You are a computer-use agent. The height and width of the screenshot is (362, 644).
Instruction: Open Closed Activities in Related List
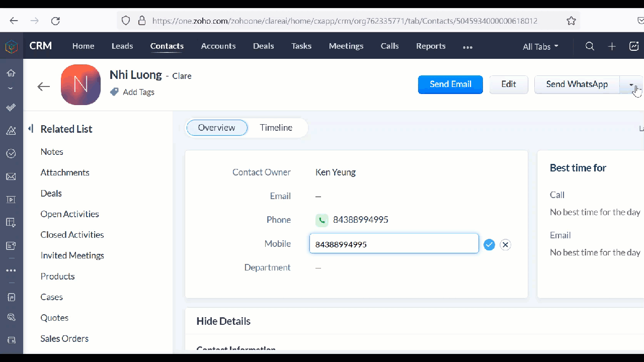(x=72, y=235)
